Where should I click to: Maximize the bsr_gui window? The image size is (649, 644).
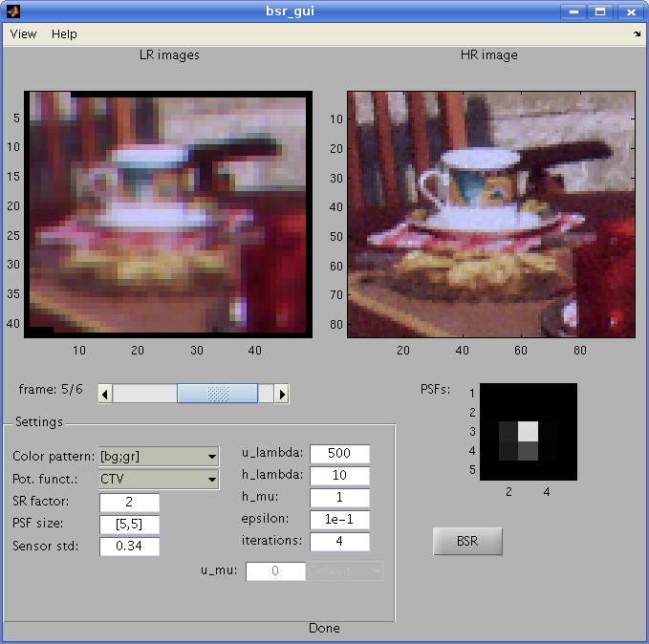(x=600, y=11)
